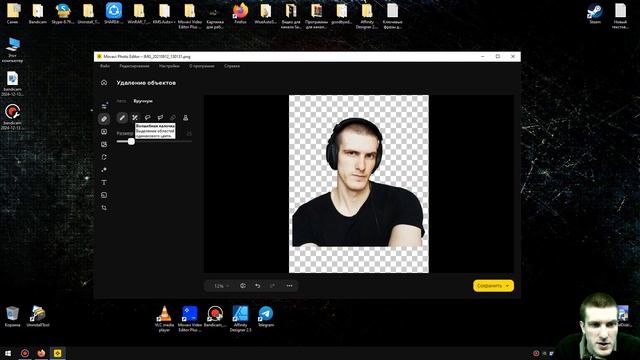Select the Text tool in sidebar

[104, 182]
